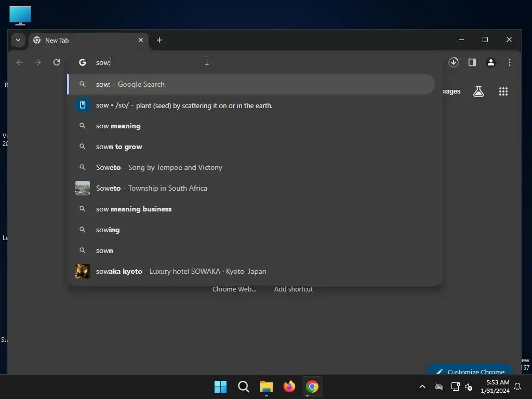Select sowaka kyoto hotel suggestion
532x399 pixels.
click(x=251, y=271)
